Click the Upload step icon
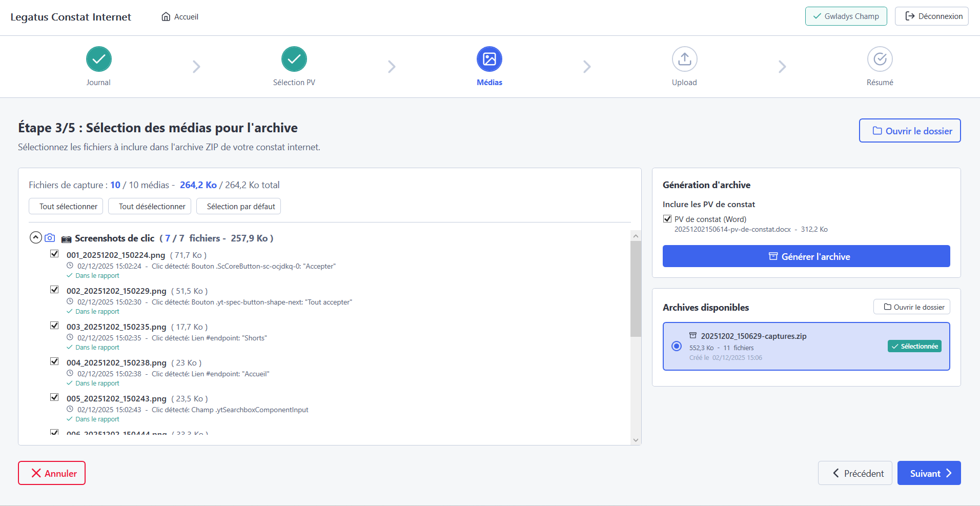980x506 pixels. pyautogui.click(x=684, y=59)
